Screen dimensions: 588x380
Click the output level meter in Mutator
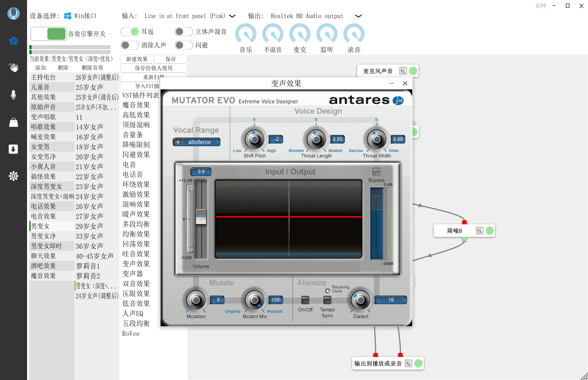(x=377, y=223)
